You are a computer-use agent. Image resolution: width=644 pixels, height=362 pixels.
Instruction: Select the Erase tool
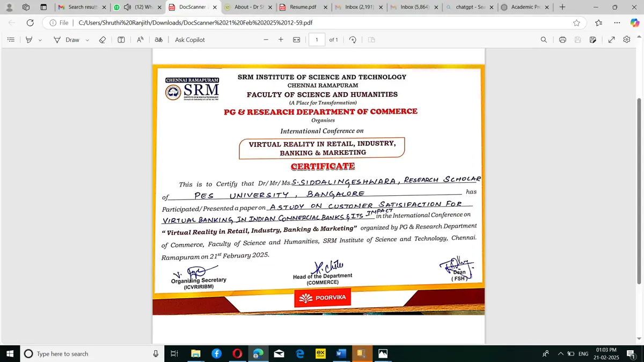(x=103, y=40)
